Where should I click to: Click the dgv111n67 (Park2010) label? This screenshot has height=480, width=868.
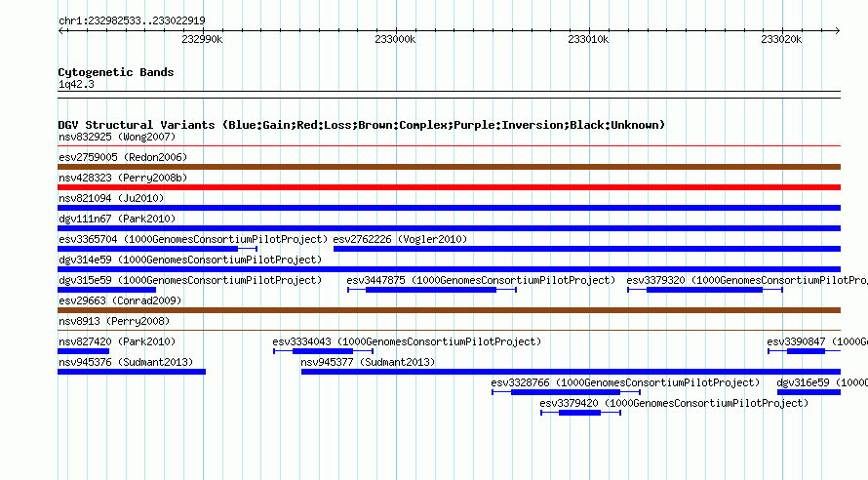(117, 219)
